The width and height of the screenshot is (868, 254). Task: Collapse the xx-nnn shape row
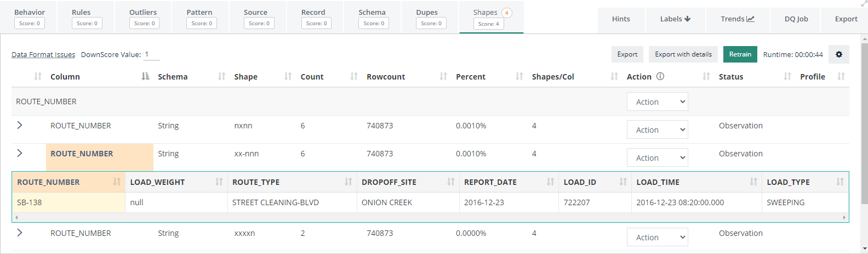click(20, 153)
